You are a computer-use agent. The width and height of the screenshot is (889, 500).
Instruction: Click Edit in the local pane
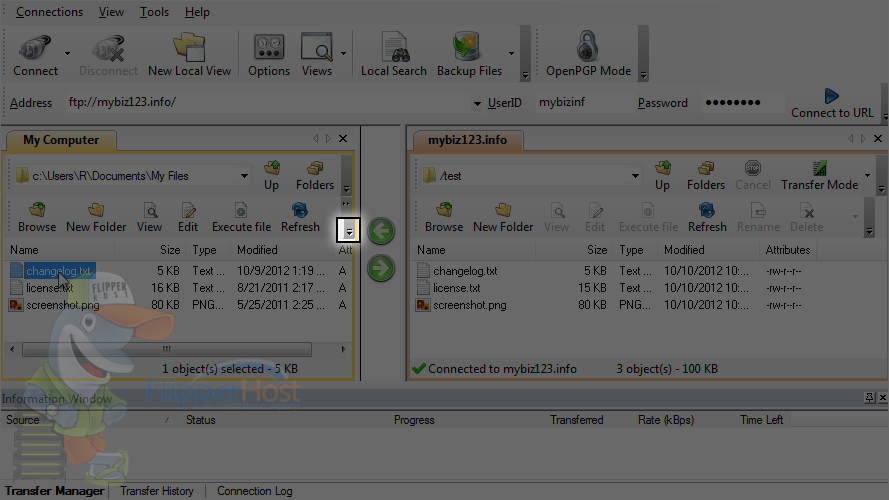[x=188, y=218]
